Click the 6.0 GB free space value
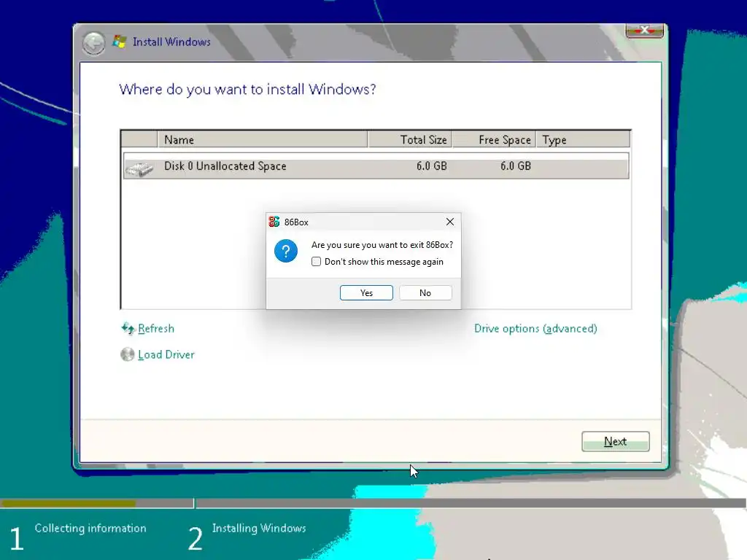Screen dimensions: 747x560 coord(516,166)
